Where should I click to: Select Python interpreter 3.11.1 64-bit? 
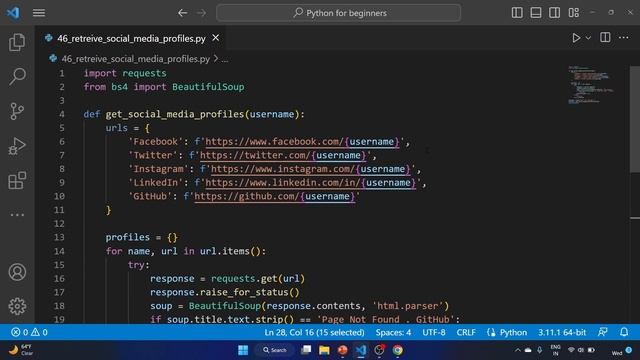point(562,332)
